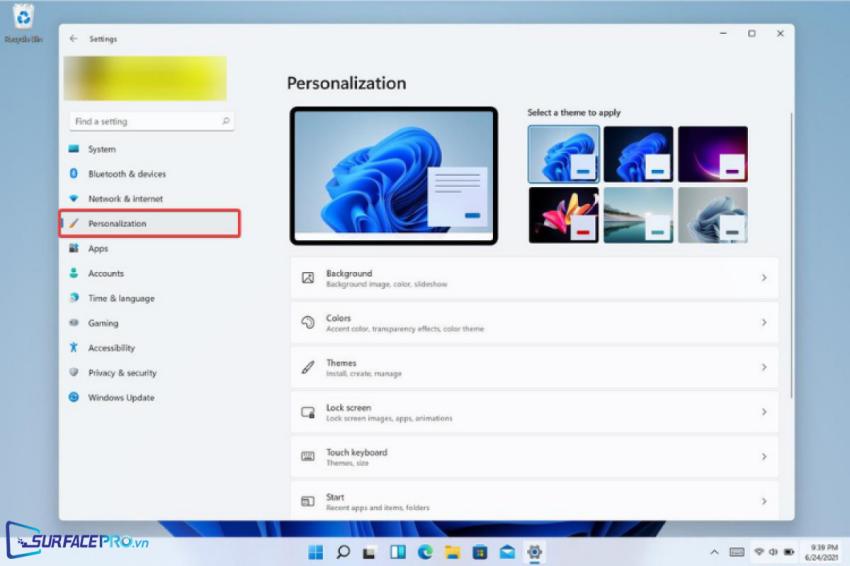Viewport: 850px width, 566px height.
Task: Click the clock and date in tray
Action: 822,552
